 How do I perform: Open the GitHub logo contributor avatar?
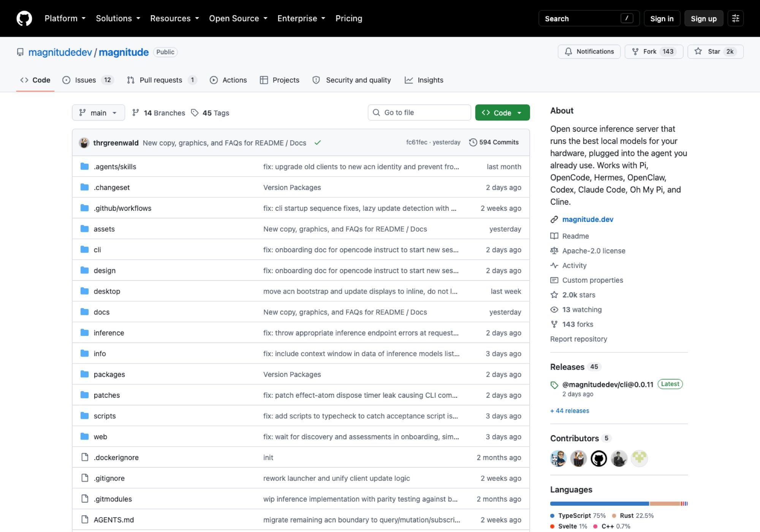[x=598, y=458]
